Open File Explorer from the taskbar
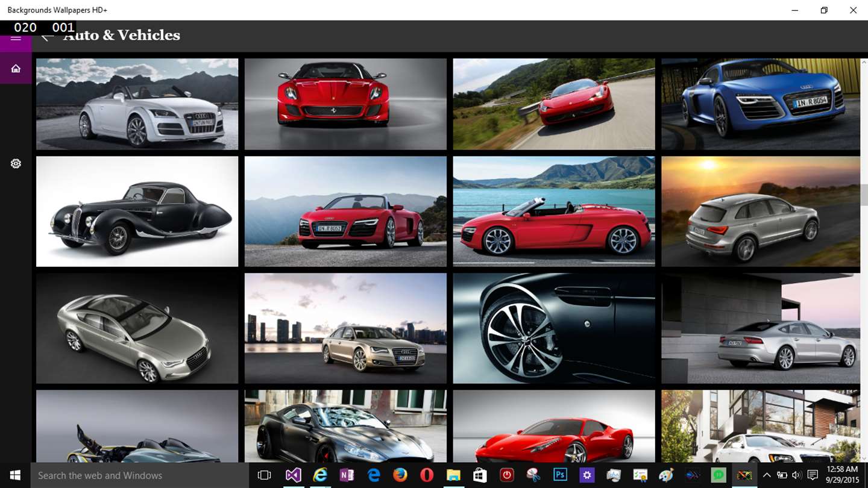Viewport: 868px width, 488px height. point(453,475)
